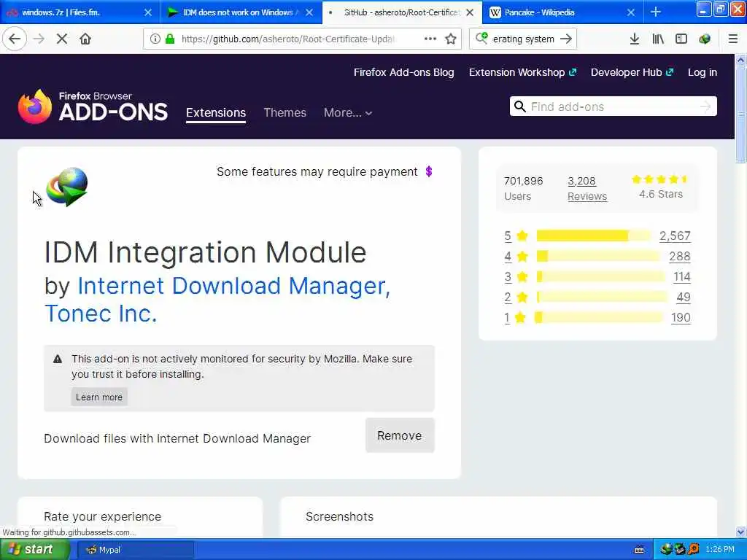This screenshot has width=747, height=560.
Task: Click the browser search box
Action: point(523,39)
